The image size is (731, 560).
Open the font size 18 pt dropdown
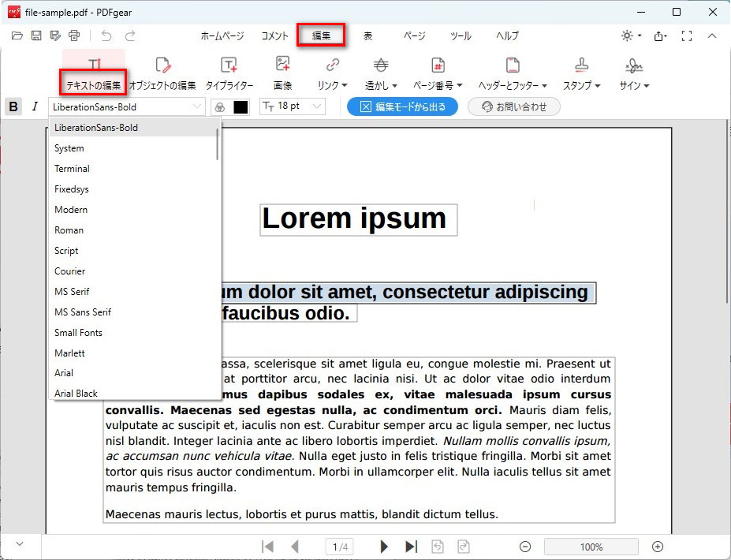pyautogui.click(x=293, y=106)
